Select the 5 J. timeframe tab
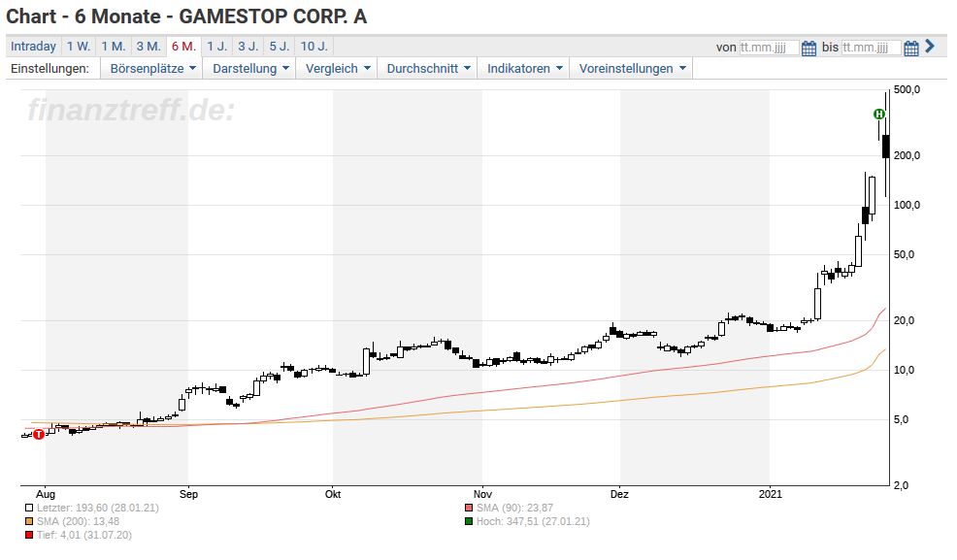Image resolution: width=957 pixels, height=560 pixels. coord(280,47)
